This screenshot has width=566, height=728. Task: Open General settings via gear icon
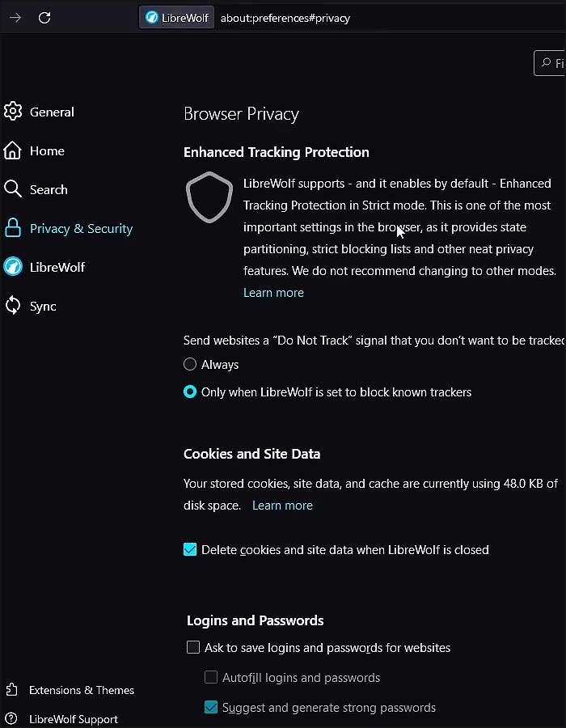(12, 112)
